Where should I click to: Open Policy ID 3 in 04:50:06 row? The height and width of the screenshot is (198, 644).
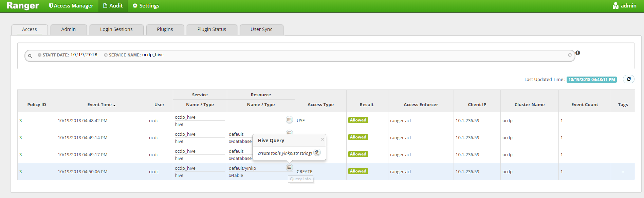tap(21, 172)
